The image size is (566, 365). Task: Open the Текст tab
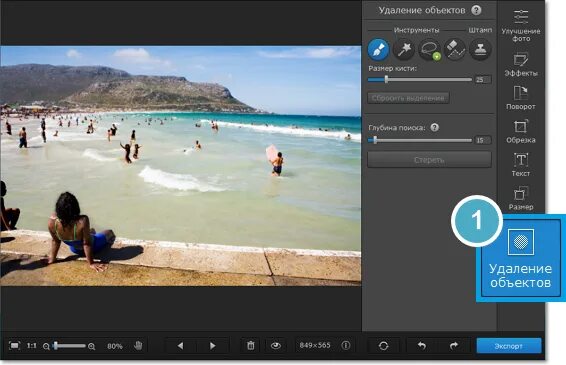(521, 165)
